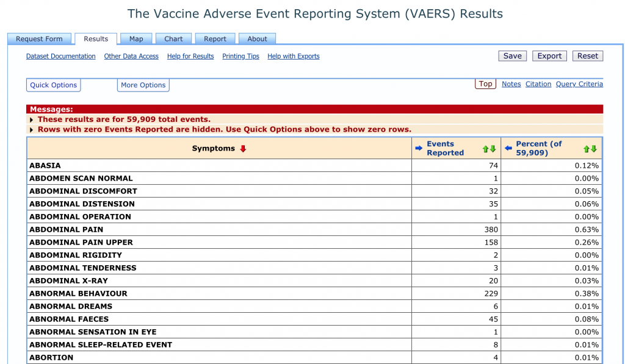Click the ABDOMINAL PAIN UPPER symptom name
Image resolution: width=625 pixels, height=364 pixels.
(x=81, y=242)
